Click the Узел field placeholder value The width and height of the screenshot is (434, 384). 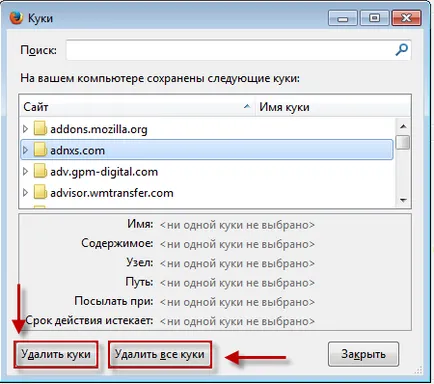pos(237,264)
